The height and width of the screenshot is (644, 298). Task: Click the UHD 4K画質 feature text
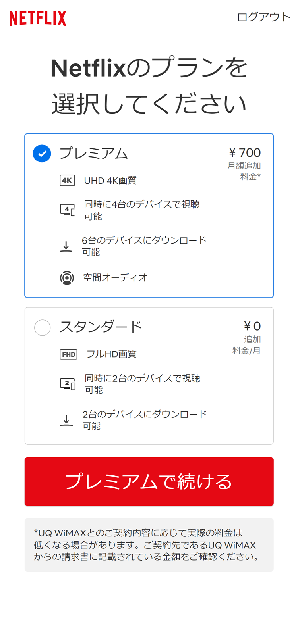click(x=110, y=181)
